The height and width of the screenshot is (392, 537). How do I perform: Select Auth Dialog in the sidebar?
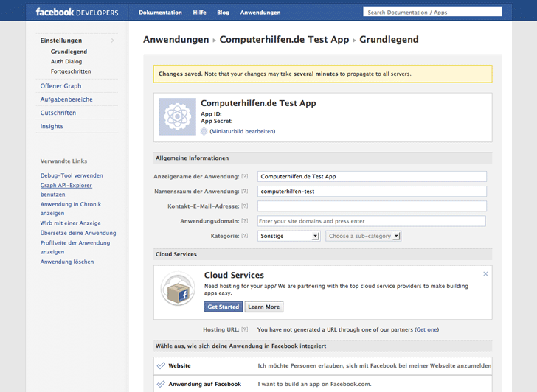coord(66,62)
